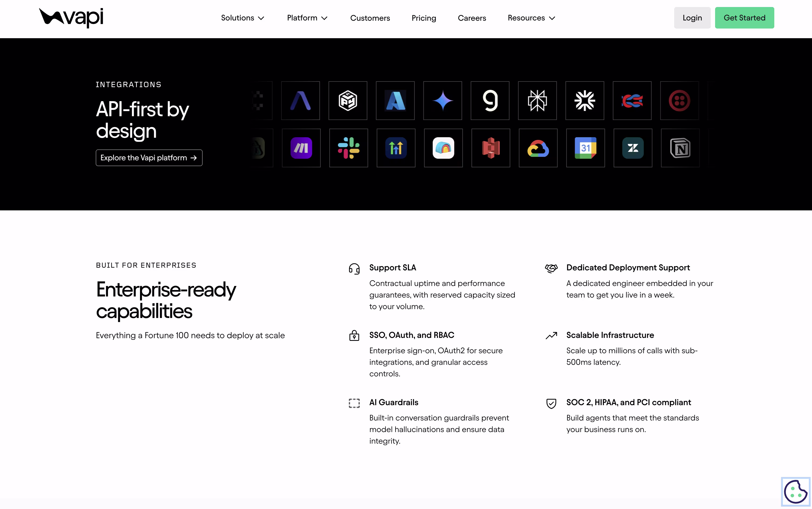Click the Dedicated Deployment Support title
Image resolution: width=812 pixels, height=509 pixels.
[628, 268]
